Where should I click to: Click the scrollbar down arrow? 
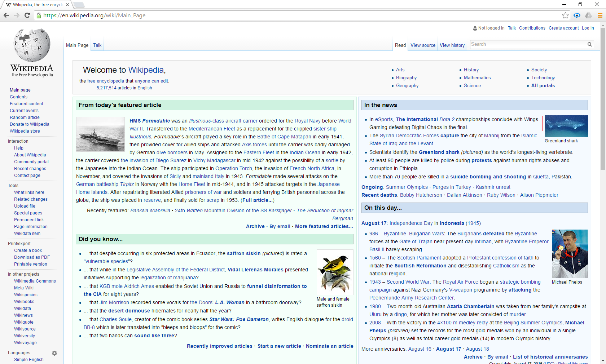(603, 361)
